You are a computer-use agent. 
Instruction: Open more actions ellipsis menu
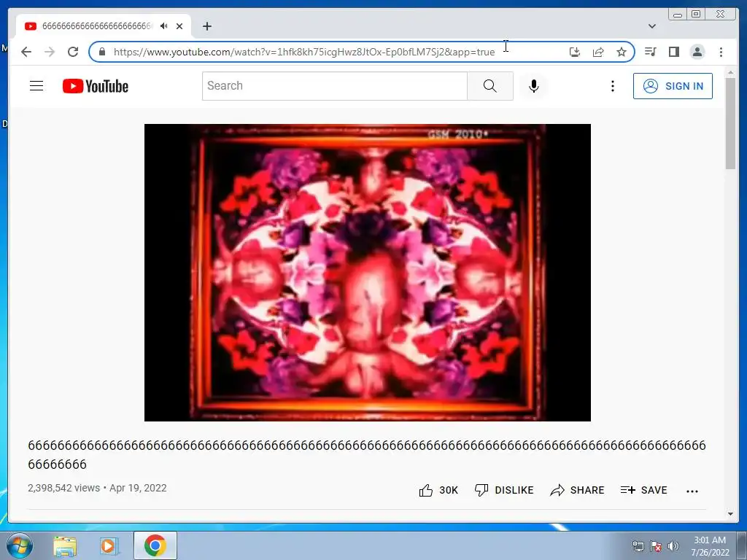pyautogui.click(x=692, y=491)
